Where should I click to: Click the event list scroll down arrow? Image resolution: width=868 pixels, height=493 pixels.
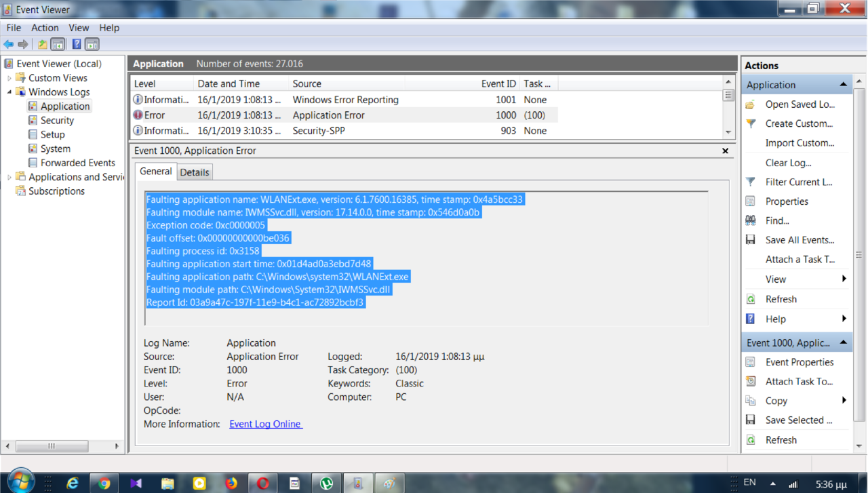(728, 132)
